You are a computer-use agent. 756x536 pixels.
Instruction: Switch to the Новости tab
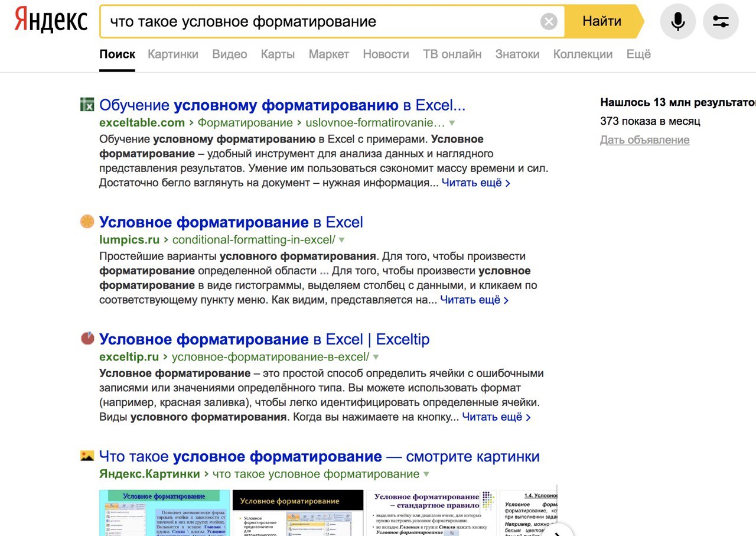386,54
